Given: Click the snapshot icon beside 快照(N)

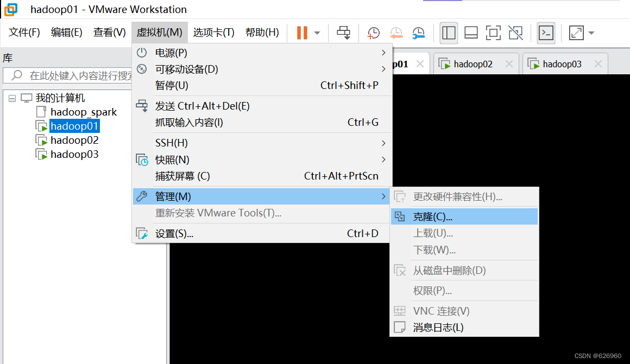Looking at the screenshot, I should point(142,159).
